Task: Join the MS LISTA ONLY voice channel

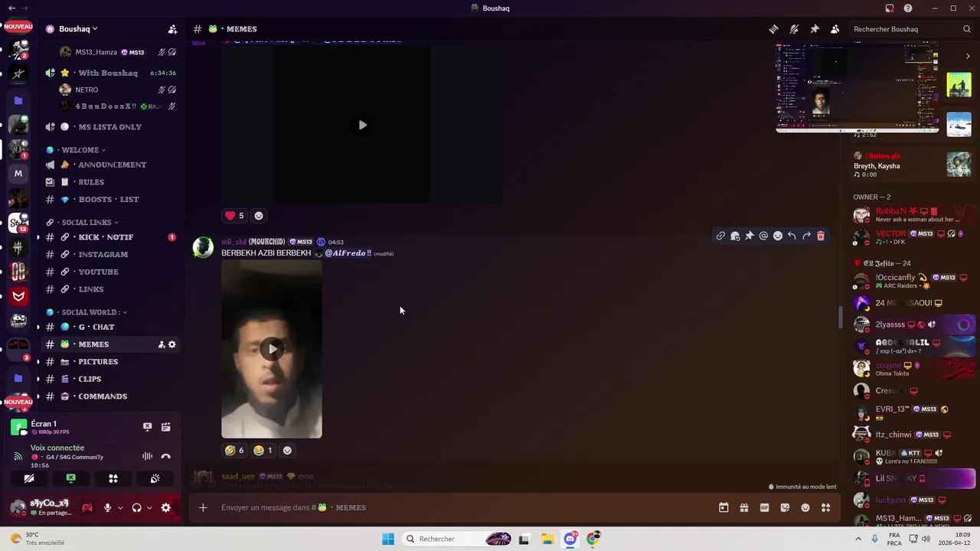Action: pyautogui.click(x=110, y=127)
